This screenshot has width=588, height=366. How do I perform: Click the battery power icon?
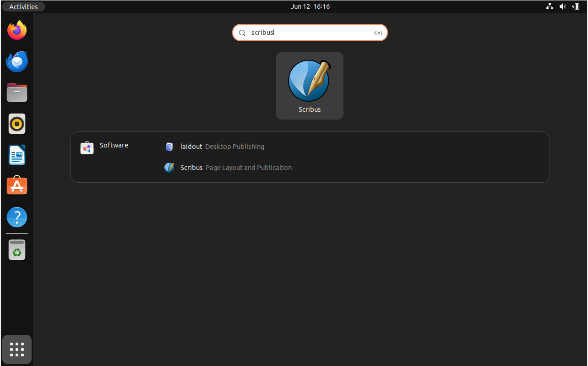point(576,6)
